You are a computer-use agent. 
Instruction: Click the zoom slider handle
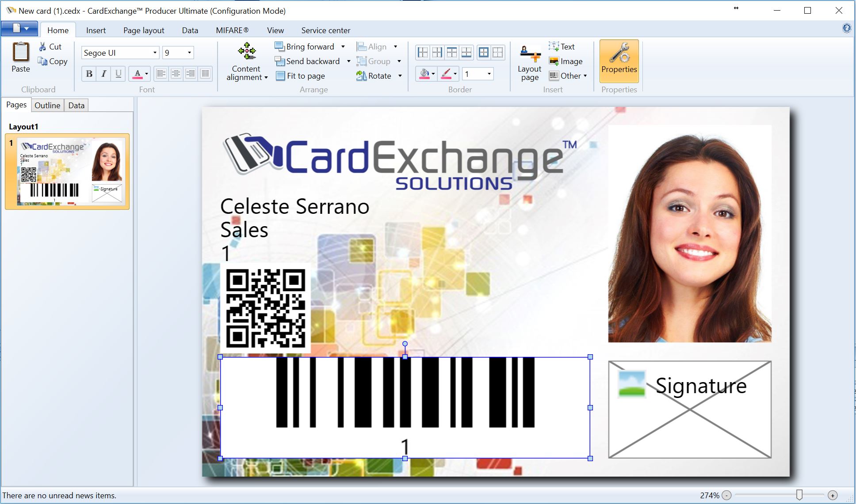(x=799, y=495)
